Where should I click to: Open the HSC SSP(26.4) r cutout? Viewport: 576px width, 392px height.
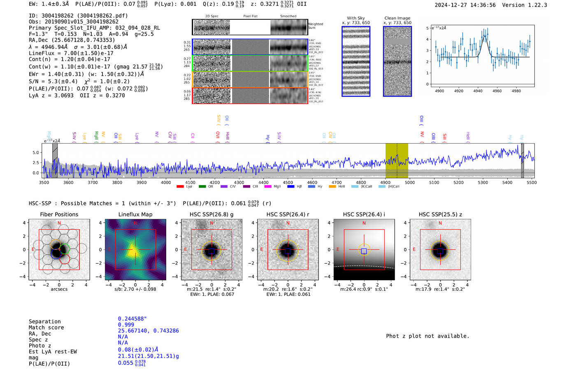(x=288, y=250)
